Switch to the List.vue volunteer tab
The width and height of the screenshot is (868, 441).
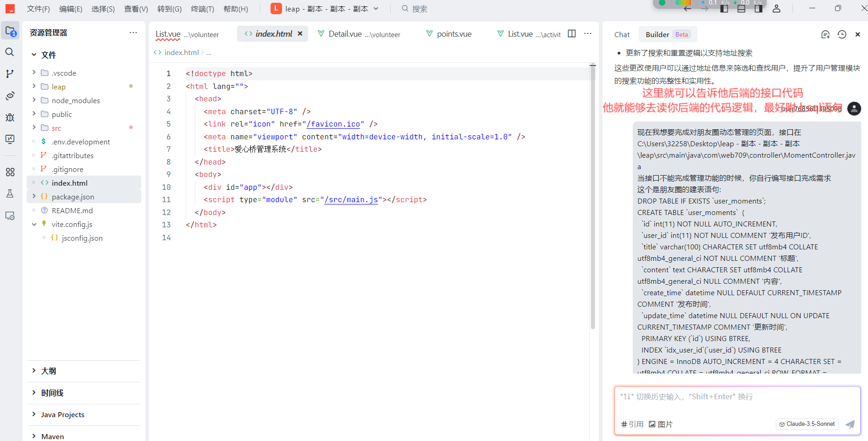pyautogui.click(x=187, y=33)
